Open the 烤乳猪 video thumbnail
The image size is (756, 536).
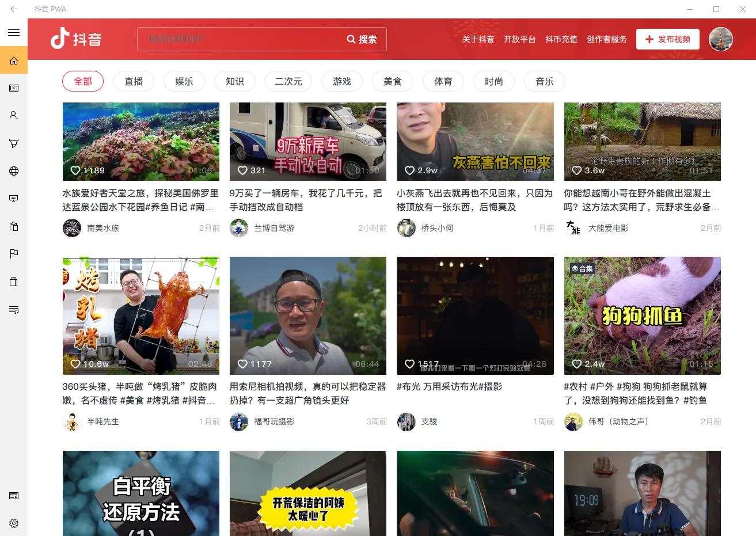pyautogui.click(x=140, y=315)
